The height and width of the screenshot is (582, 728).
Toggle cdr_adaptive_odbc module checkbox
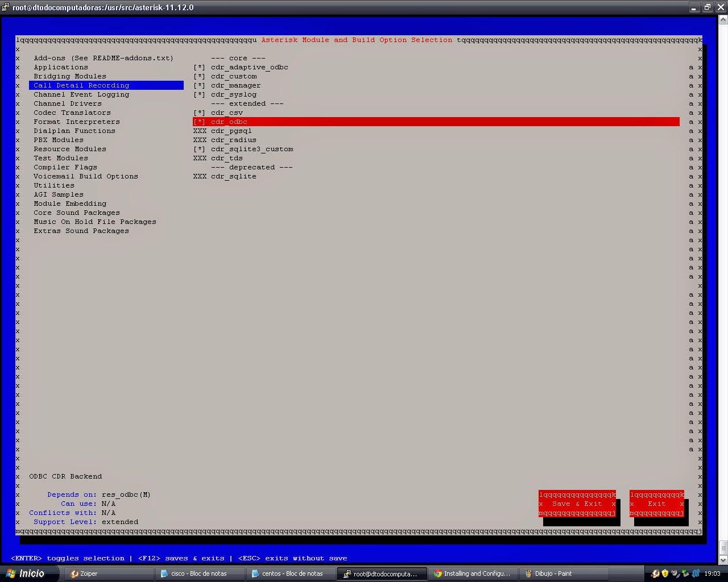point(199,67)
